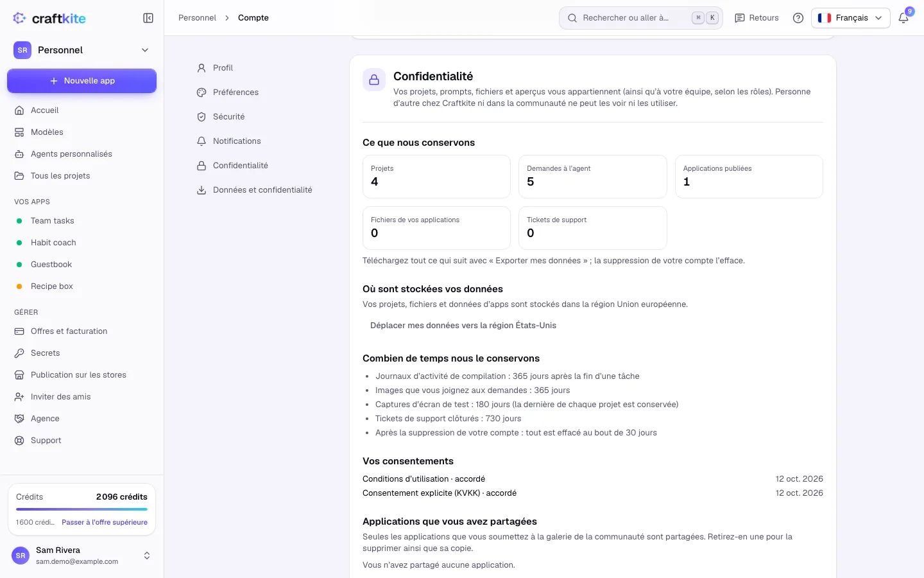
Task: Click the Personnel breadcrumb link
Action: click(197, 18)
